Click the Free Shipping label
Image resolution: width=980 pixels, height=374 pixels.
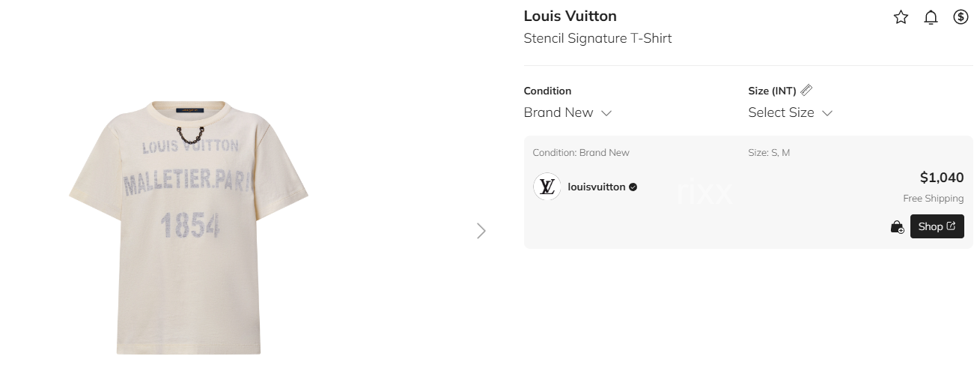click(x=933, y=199)
